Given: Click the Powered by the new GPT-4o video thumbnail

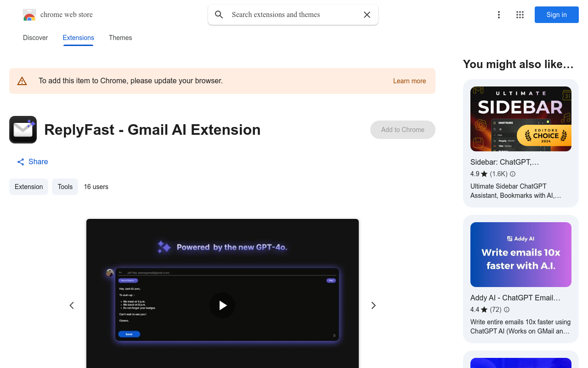Looking at the screenshot, I should click(222, 293).
